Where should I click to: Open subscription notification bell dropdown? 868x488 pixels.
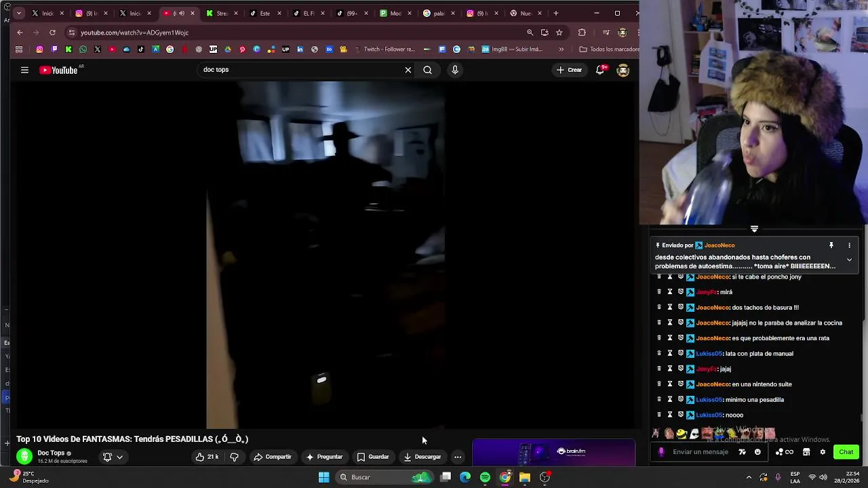113,457
